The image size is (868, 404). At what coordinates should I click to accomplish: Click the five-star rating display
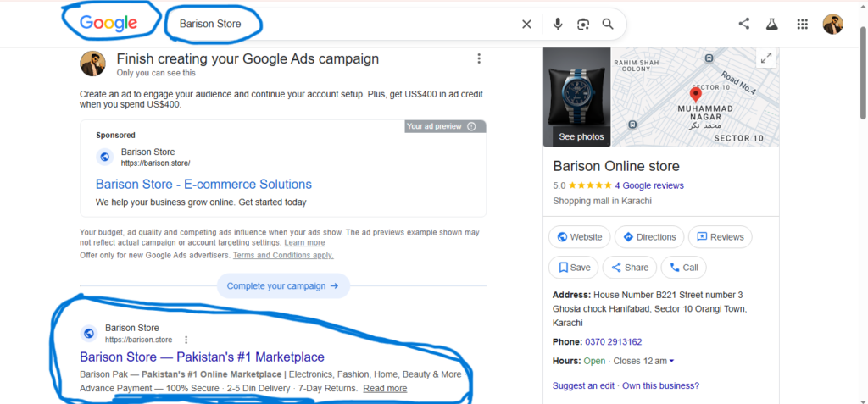pyautogui.click(x=590, y=185)
